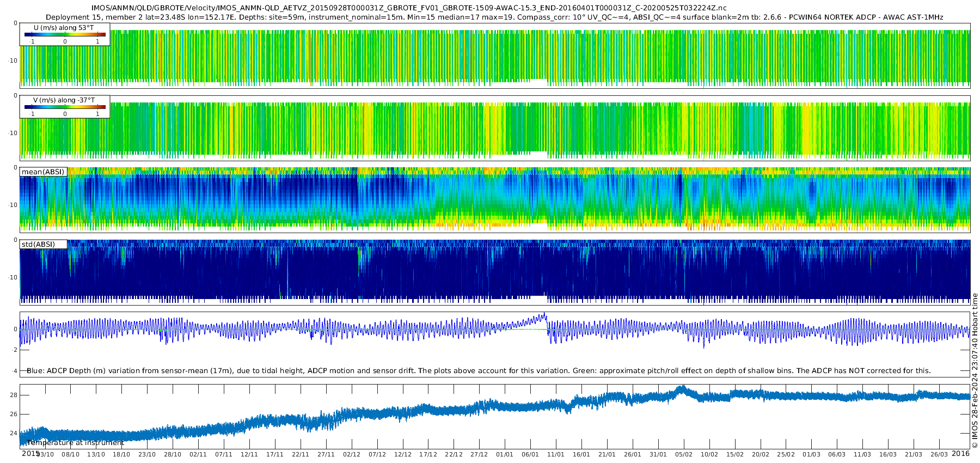Image resolution: width=980 pixels, height=463 pixels.
Task: Click the 28 temperature axis tick label
Action: click(14, 395)
